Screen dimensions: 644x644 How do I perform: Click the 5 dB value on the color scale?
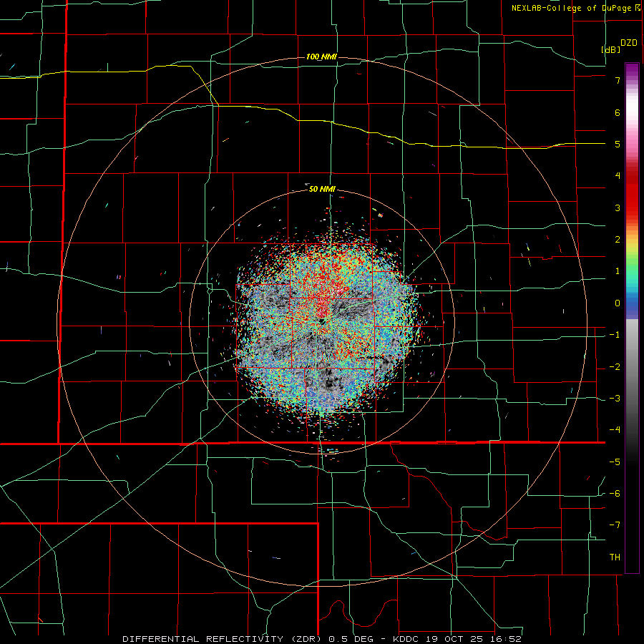coord(618,144)
